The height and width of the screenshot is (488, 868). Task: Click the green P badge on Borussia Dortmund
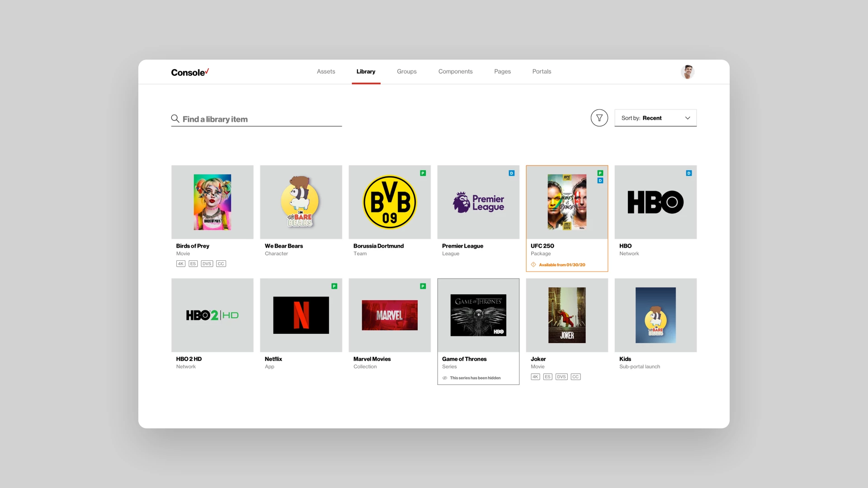click(423, 173)
